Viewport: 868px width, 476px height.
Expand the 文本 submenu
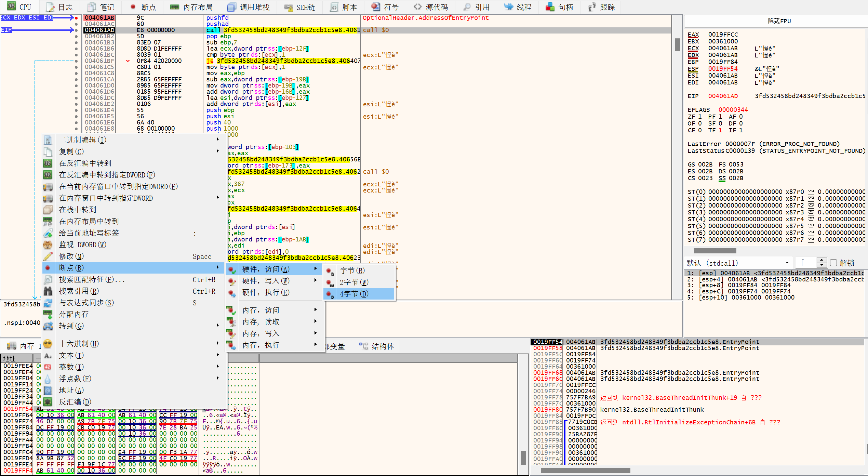click(217, 355)
